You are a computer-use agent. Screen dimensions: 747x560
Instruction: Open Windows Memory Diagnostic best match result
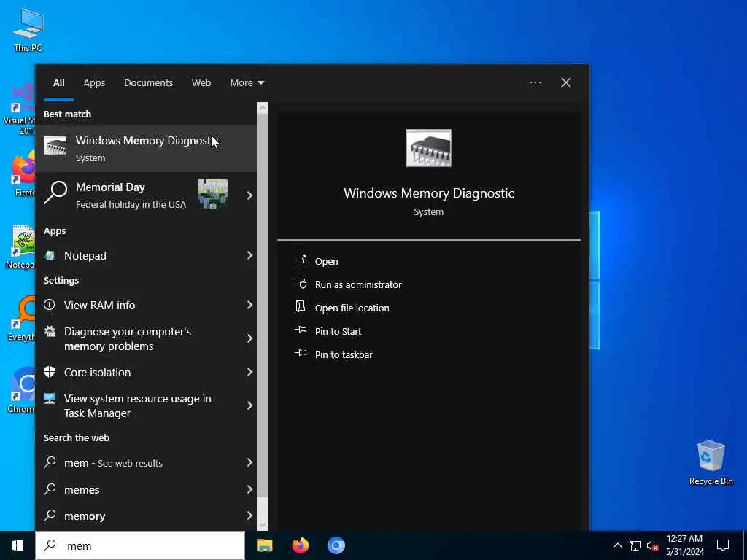click(x=146, y=149)
